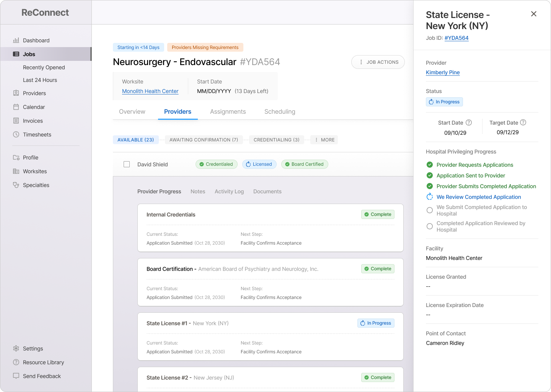Click the Send Feedback chat icon
This screenshot has width=551, height=392.
pos(16,376)
